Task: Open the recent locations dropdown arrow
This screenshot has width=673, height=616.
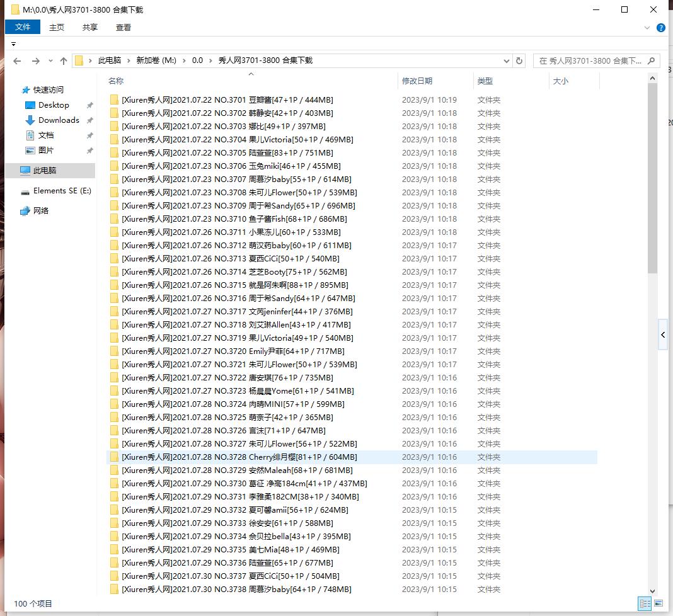Action: [x=50, y=61]
